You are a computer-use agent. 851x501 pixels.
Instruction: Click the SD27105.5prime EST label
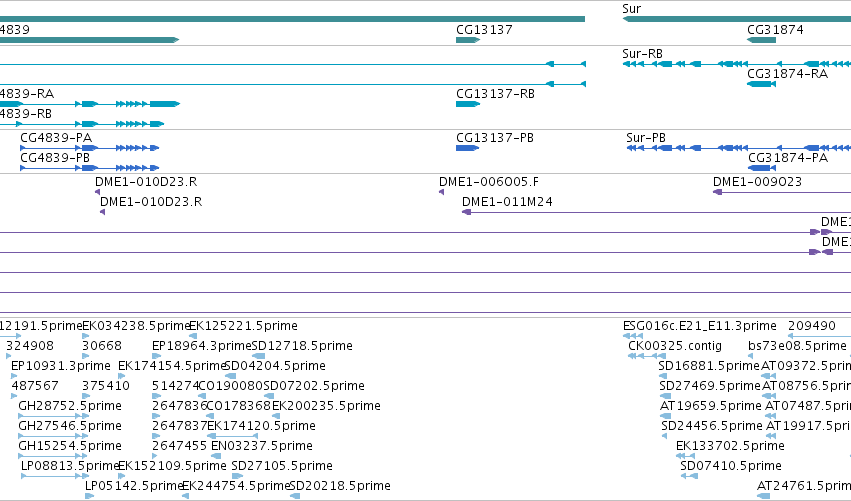(282, 466)
